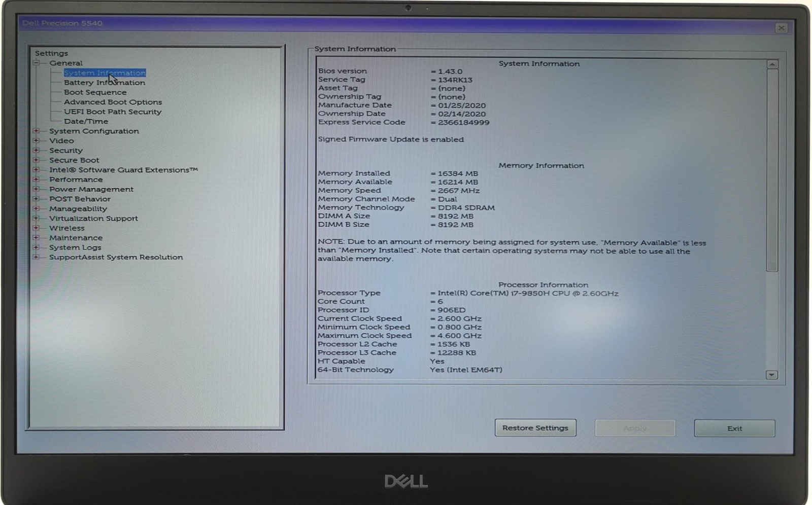Viewport: 812px width, 505px height.
Task: Expand the Wireless node
Action: (x=36, y=228)
